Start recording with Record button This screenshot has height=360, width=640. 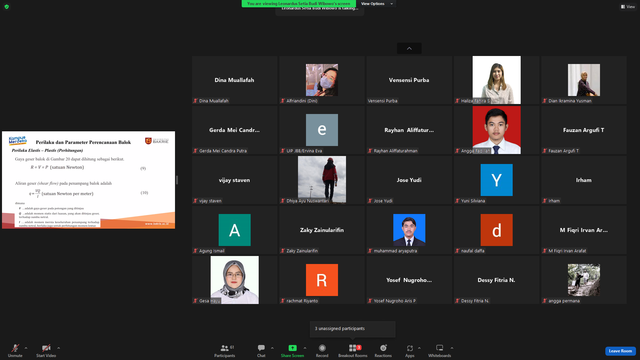click(322, 350)
